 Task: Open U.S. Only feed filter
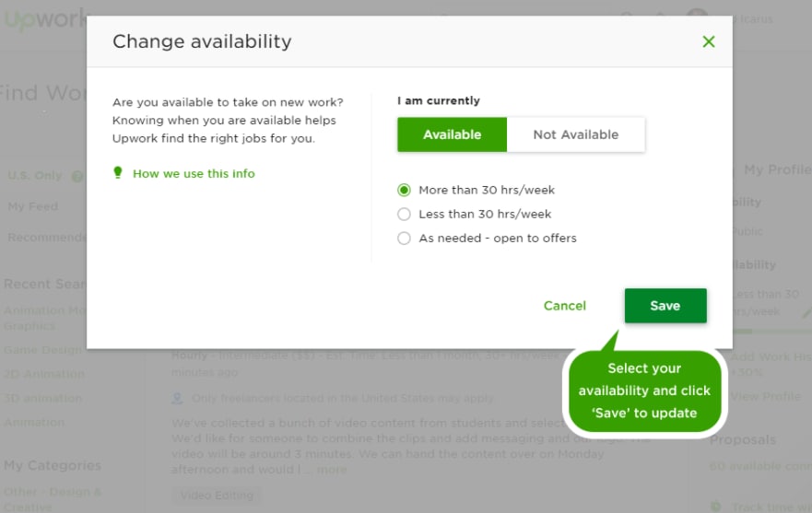(35, 176)
